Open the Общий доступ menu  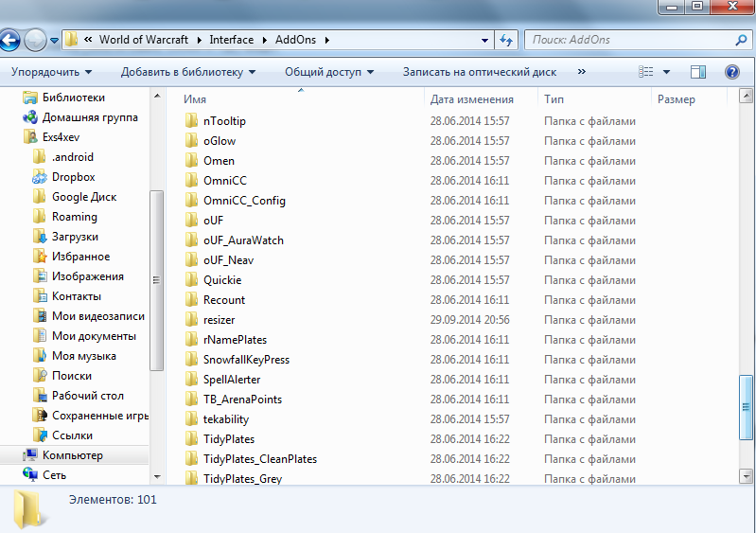click(x=329, y=72)
